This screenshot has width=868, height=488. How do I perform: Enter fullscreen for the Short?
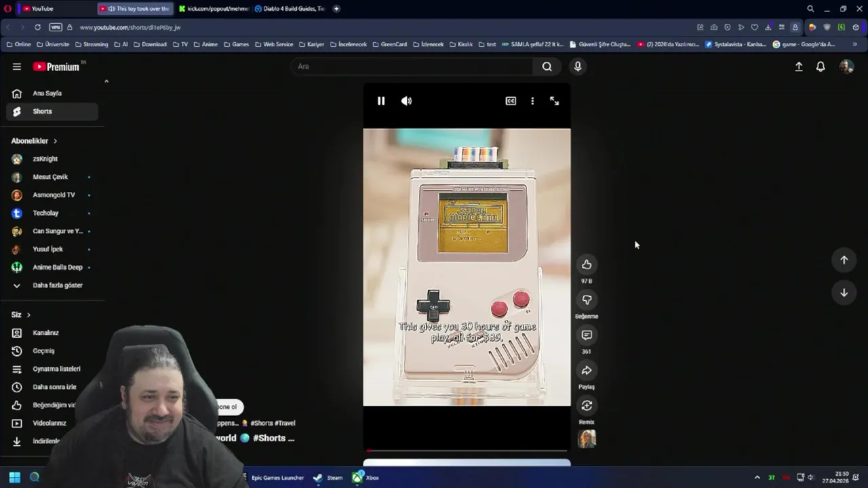click(x=554, y=101)
